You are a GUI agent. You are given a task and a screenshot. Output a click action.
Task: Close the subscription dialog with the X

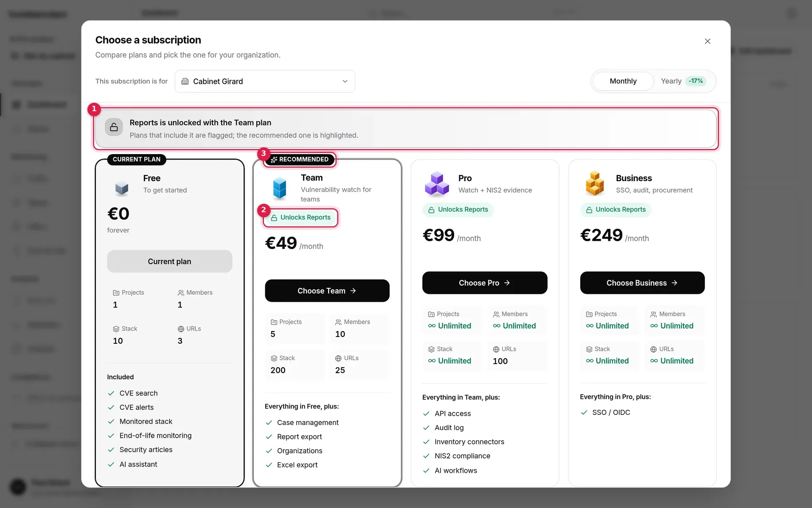(708, 41)
